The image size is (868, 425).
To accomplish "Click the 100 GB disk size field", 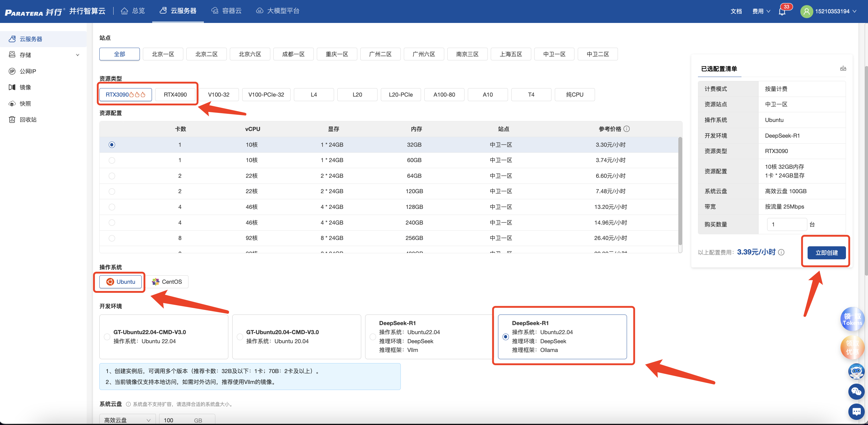I will pyautogui.click(x=187, y=420).
